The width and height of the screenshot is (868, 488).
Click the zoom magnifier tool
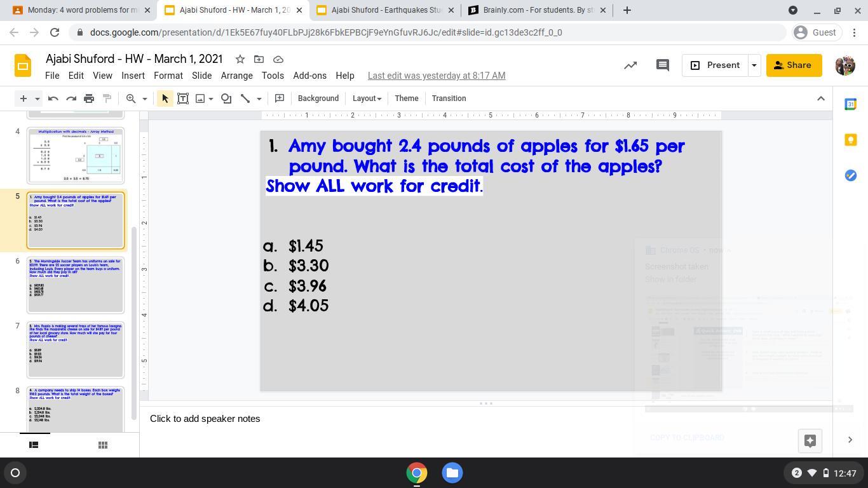tap(131, 98)
